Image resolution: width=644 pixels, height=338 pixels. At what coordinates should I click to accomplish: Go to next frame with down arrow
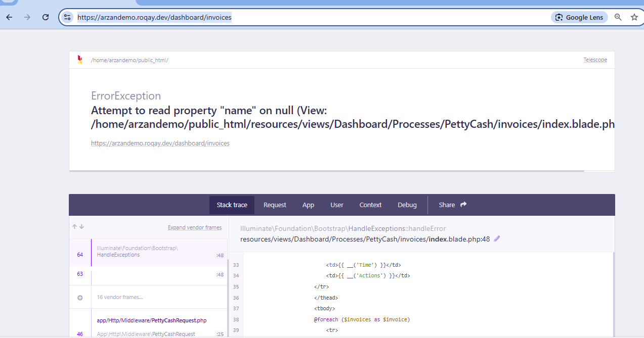pos(81,227)
